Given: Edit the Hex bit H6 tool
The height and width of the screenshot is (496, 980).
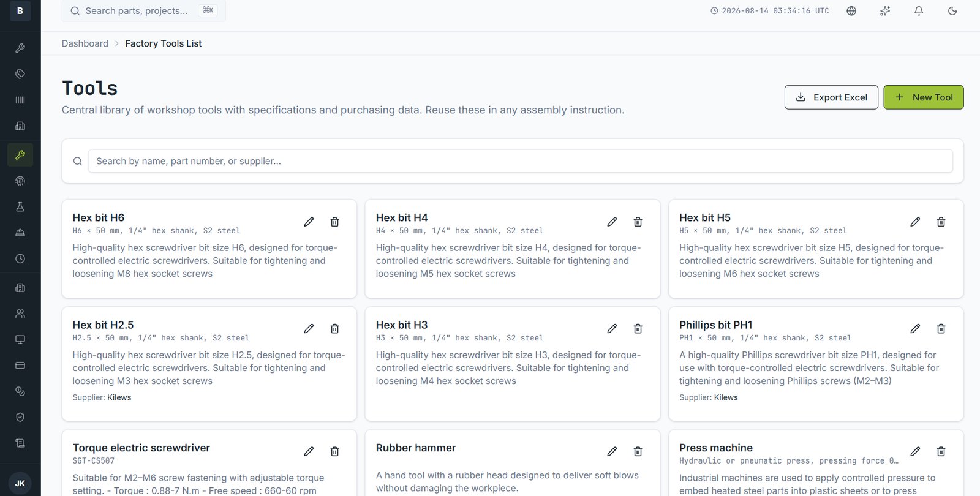Looking at the screenshot, I should point(309,222).
